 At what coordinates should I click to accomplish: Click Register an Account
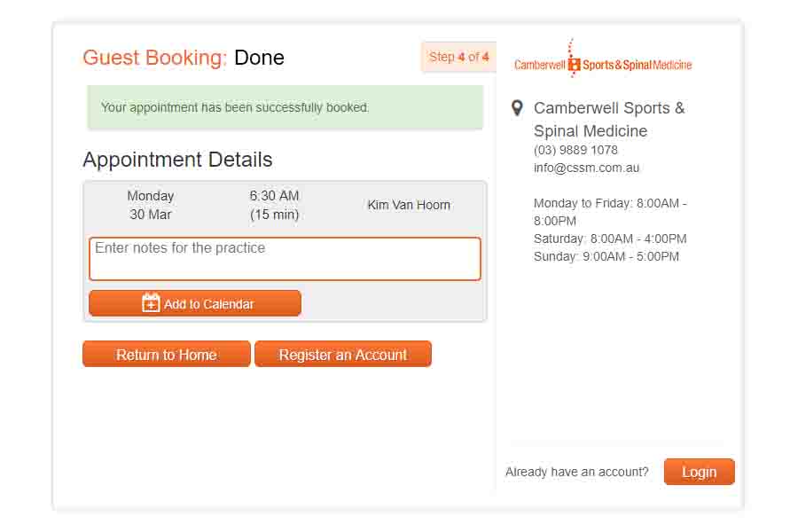pos(343,355)
